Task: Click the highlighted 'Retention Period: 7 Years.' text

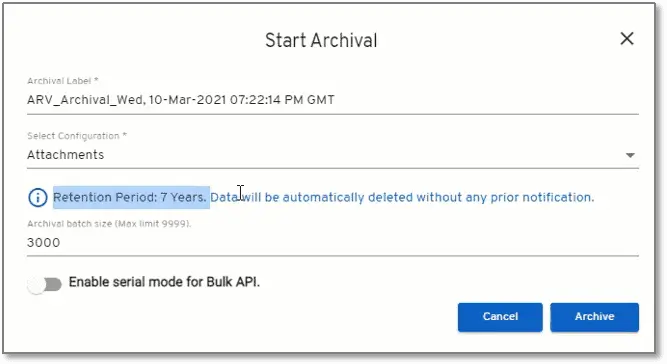Action: pos(130,197)
